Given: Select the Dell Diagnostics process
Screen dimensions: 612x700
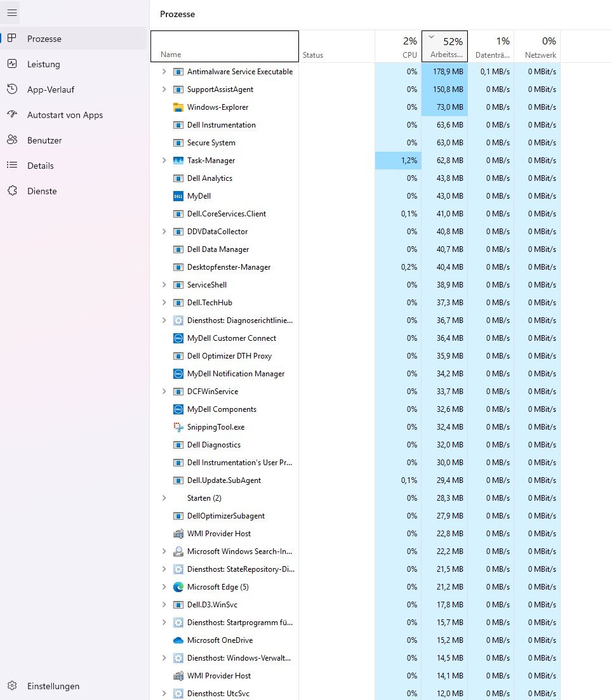Looking at the screenshot, I should coord(356,445).
